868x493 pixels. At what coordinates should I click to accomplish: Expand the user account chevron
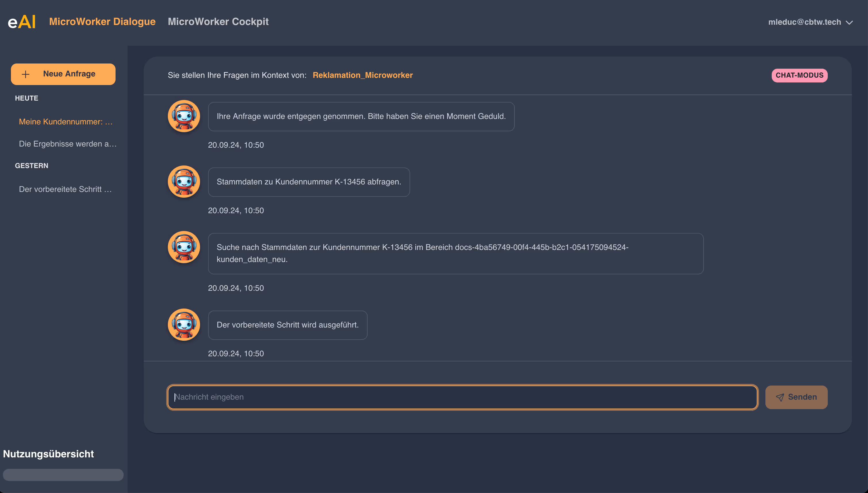849,22
